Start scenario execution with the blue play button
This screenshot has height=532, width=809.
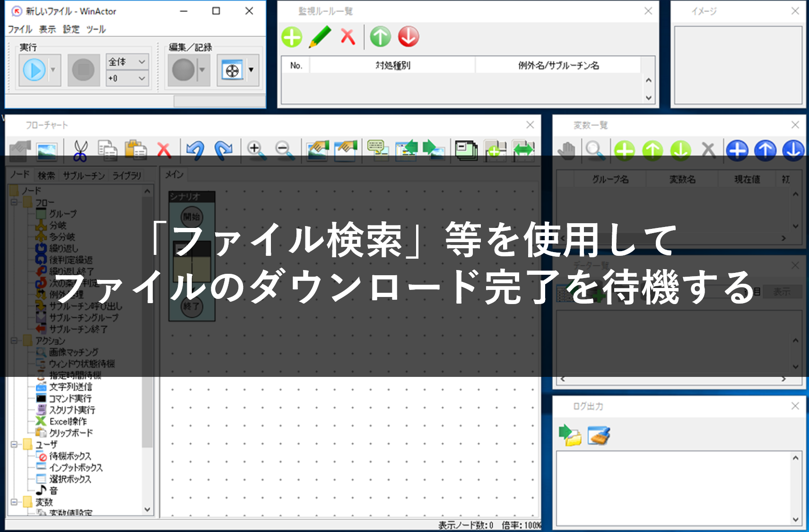tap(34, 70)
